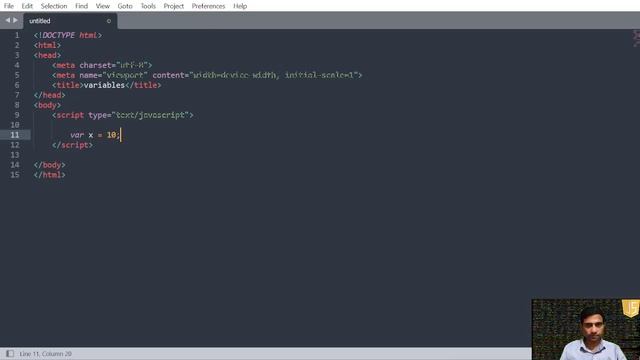Viewport: 640px width, 360px height.
Task: Open the Preferences menu
Action: click(208, 6)
